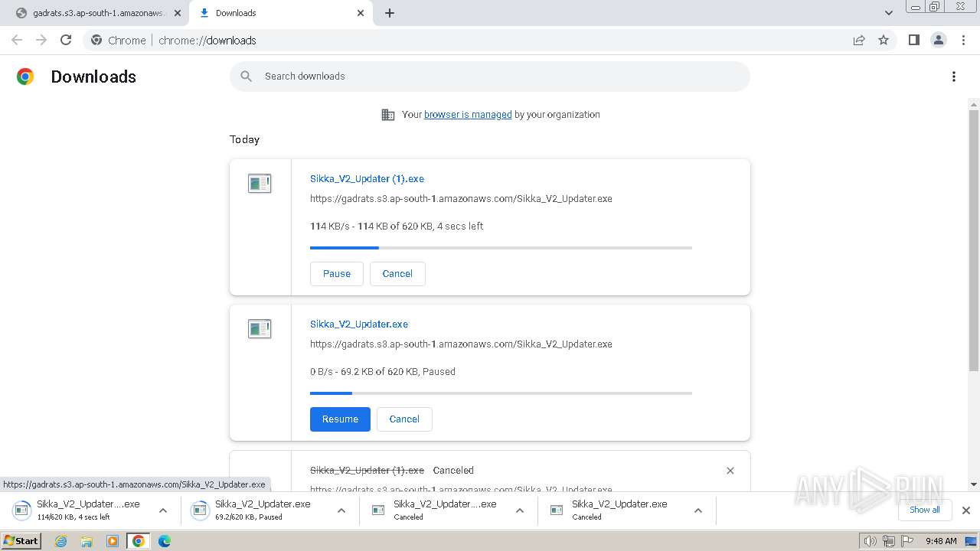Click the Chrome taskbar icon
The height and width of the screenshot is (551, 980).
tap(139, 541)
